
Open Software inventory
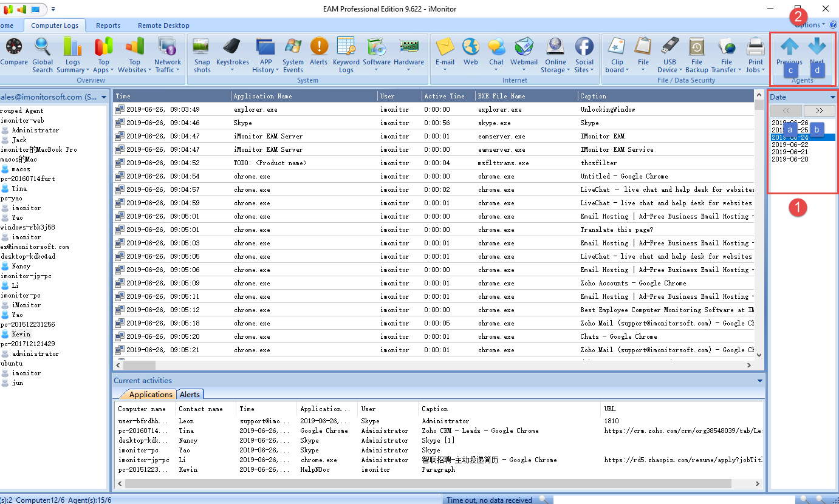click(377, 55)
